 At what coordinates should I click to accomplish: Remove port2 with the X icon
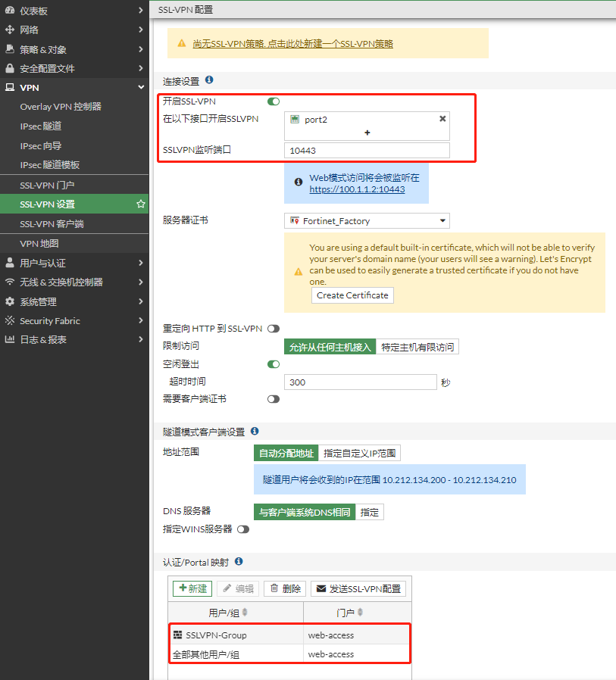(442, 119)
